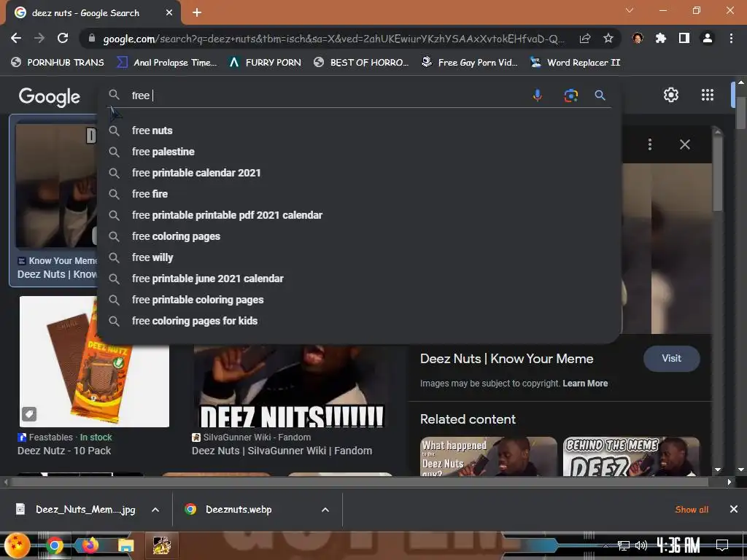
Task: Open the BEST OF HORRO... bookmark
Action: [361, 63]
